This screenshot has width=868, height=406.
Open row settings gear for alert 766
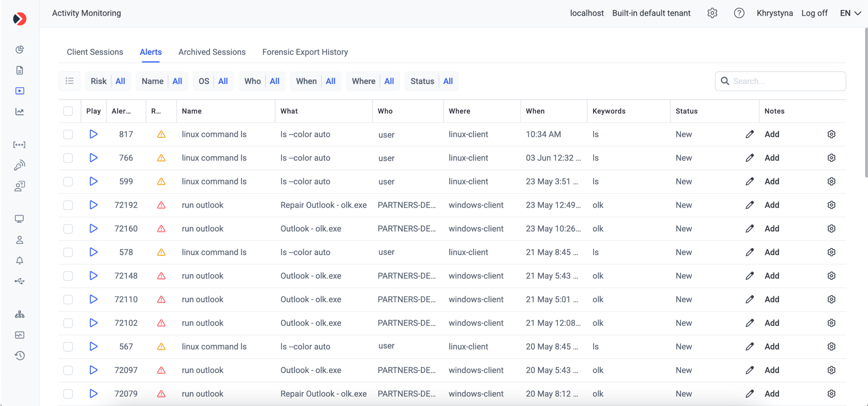831,158
